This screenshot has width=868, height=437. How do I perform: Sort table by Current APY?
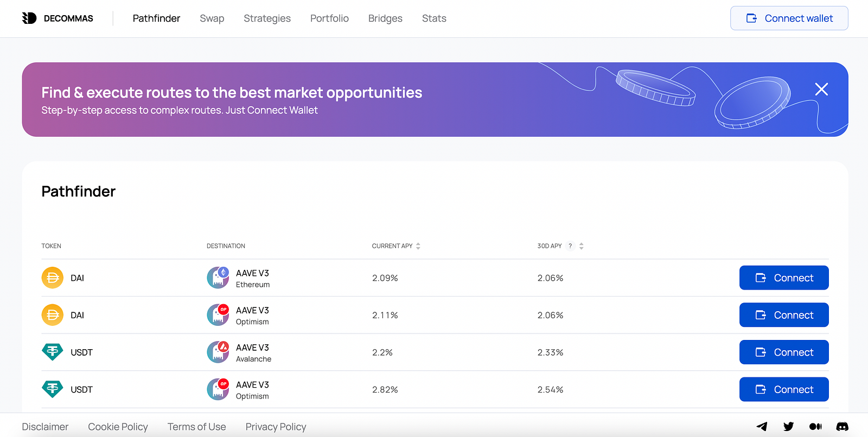(x=418, y=246)
